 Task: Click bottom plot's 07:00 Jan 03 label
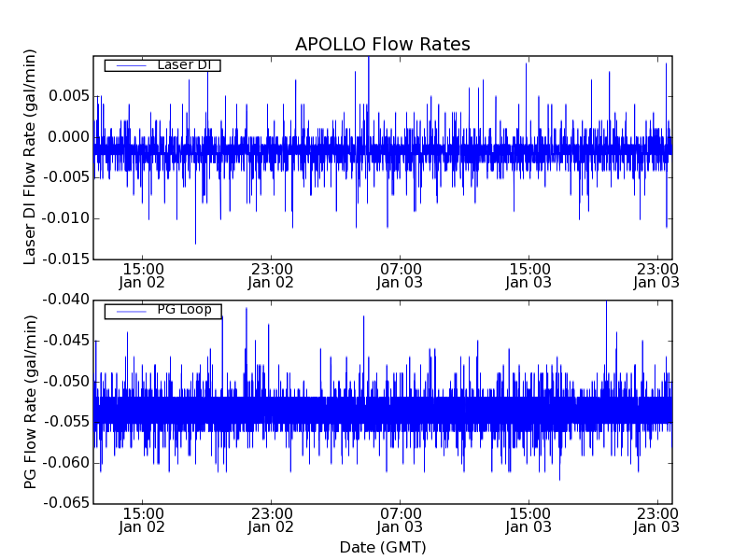(400, 521)
